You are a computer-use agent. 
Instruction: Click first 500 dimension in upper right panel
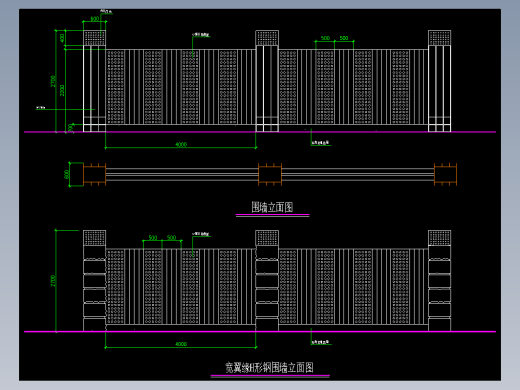pos(325,38)
